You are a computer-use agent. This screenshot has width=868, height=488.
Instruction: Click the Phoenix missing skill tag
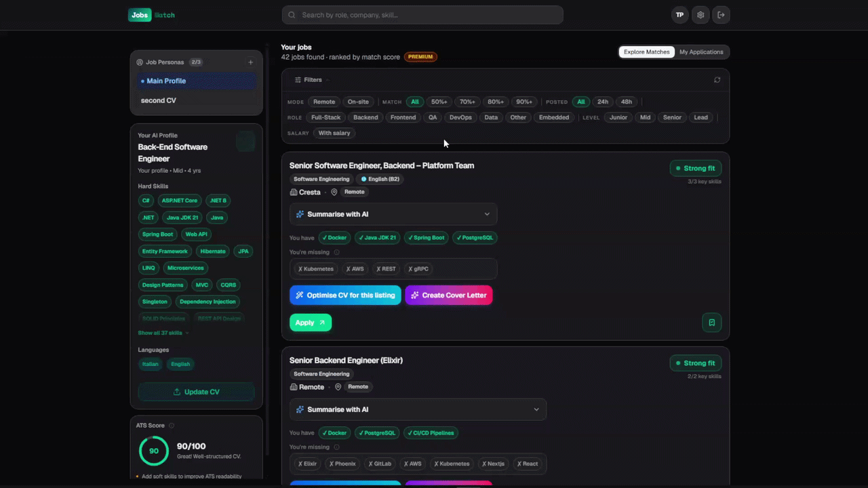342,464
